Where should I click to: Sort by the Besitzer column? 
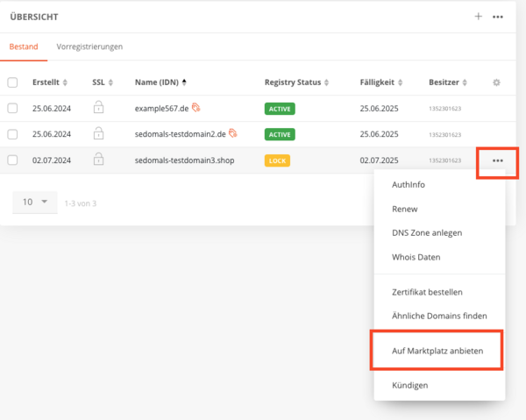click(448, 82)
